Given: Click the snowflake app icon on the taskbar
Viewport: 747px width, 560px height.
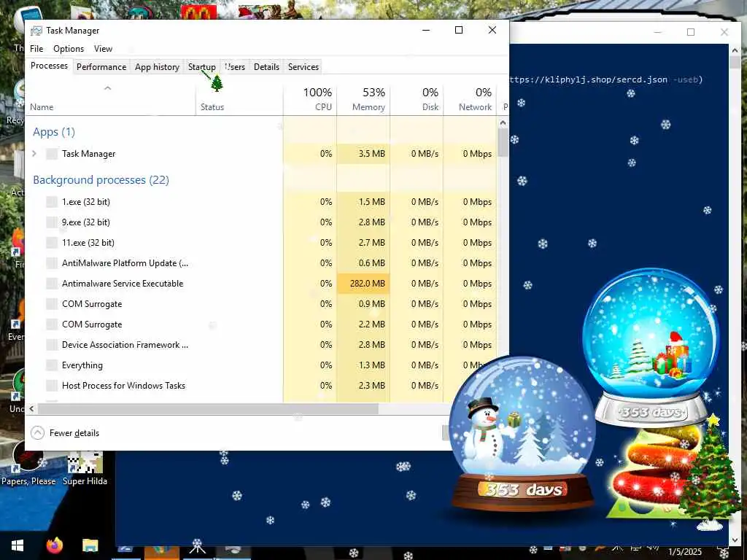Looking at the screenshot, I should (x=197, y=546).
